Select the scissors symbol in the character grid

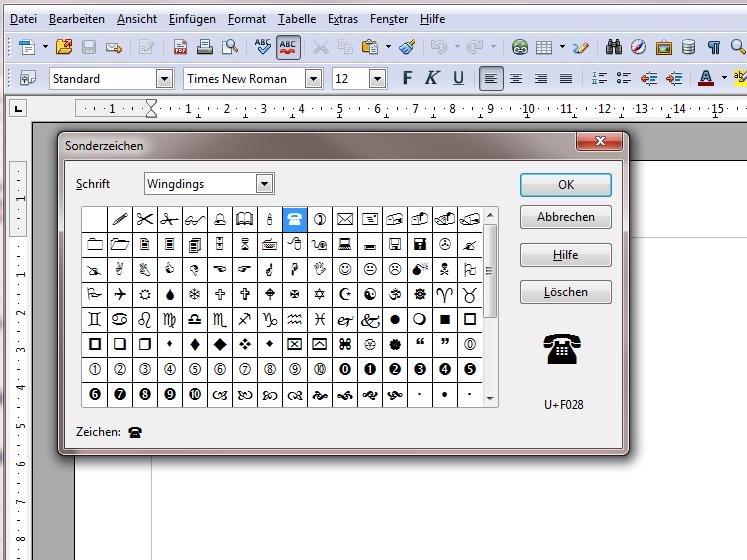click(x=145, y=219)
